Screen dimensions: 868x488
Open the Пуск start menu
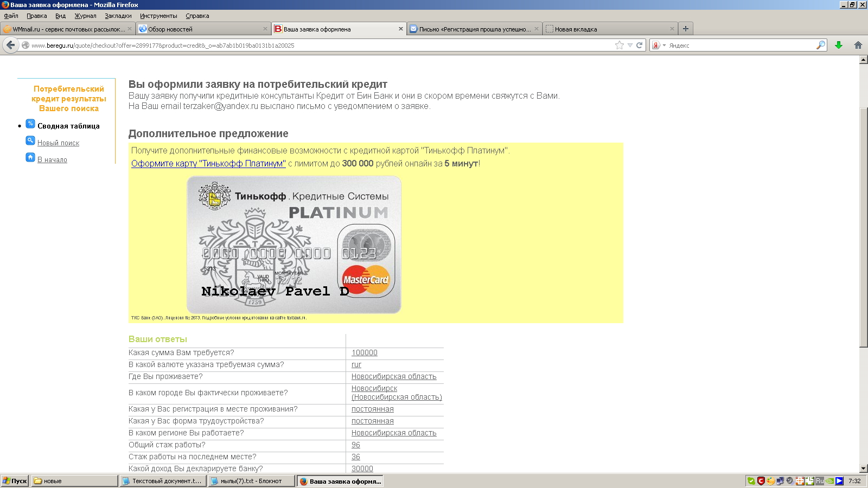(x=15, y=481)
